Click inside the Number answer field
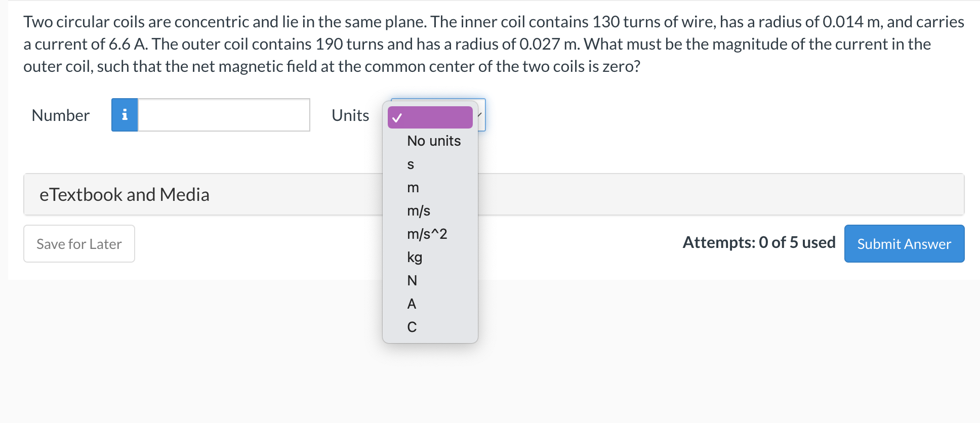Image resolution: width=980 pixels, height=423 pixels. (x=223, y=115)
